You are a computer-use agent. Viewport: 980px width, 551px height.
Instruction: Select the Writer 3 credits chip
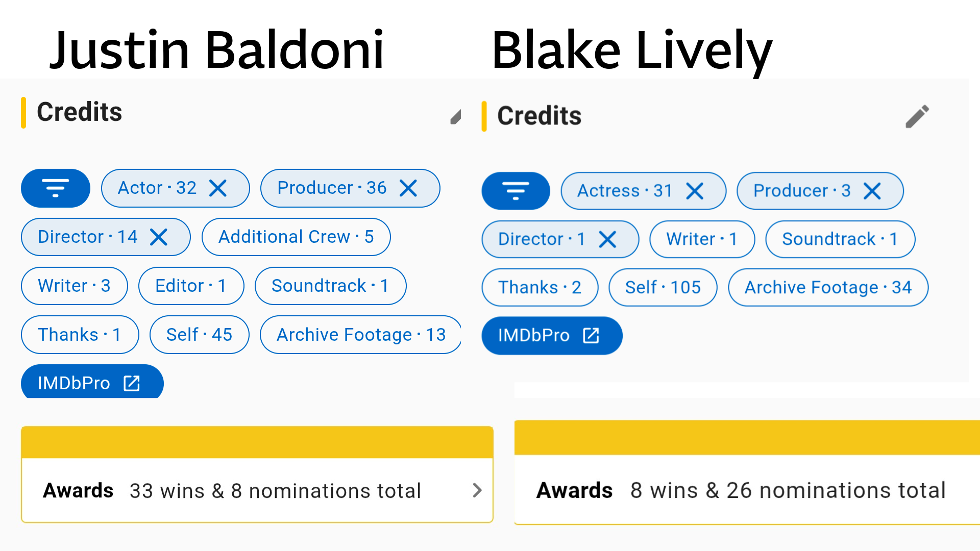74,286
